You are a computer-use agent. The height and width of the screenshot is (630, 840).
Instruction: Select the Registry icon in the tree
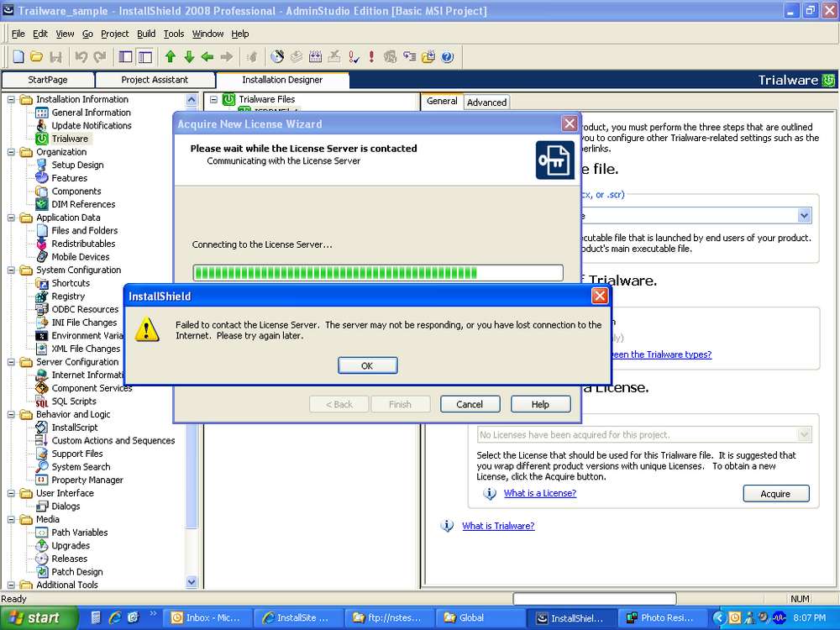[42, 297]
